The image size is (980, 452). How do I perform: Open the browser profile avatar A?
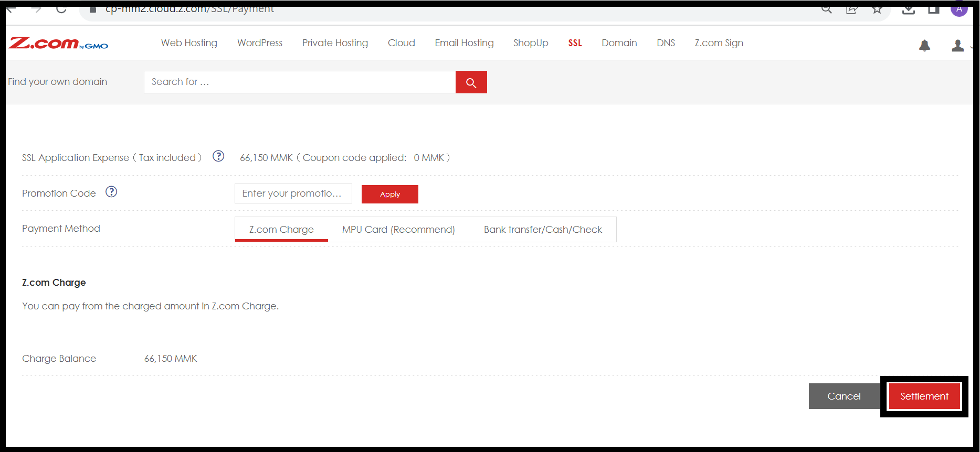(x=959, y=9)
